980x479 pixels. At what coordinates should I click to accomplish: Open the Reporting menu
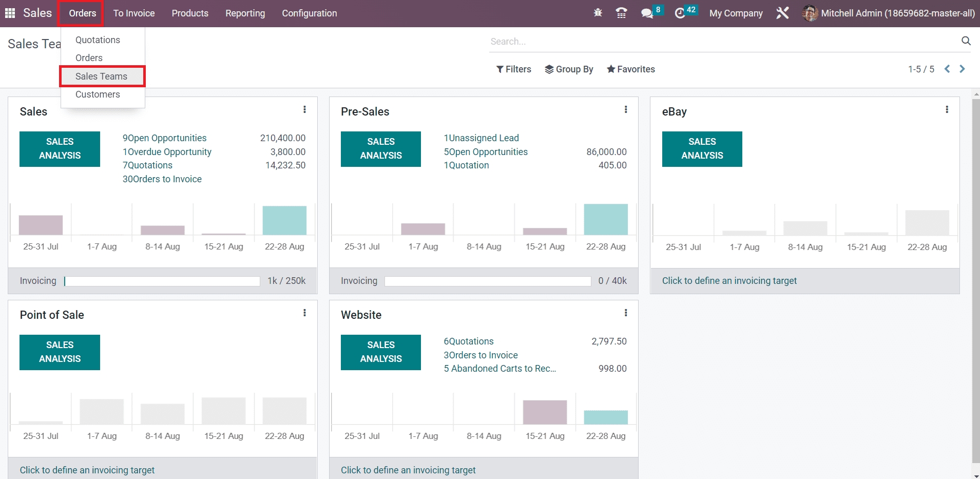245,13
